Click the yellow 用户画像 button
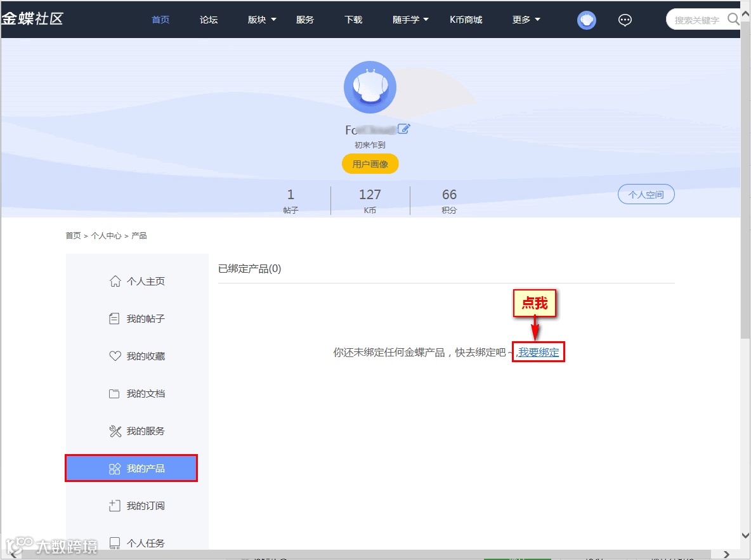The image size is (751, 560). click(370, 164)
